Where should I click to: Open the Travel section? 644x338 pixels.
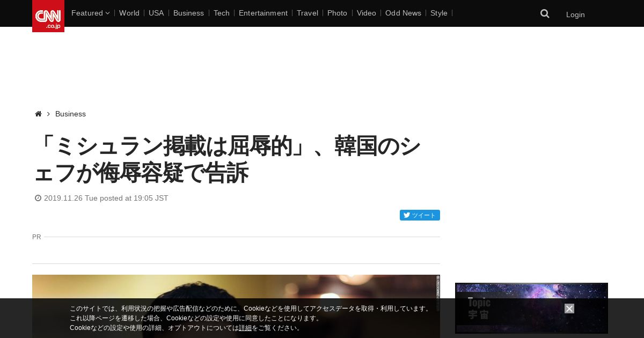click(308, 13)
